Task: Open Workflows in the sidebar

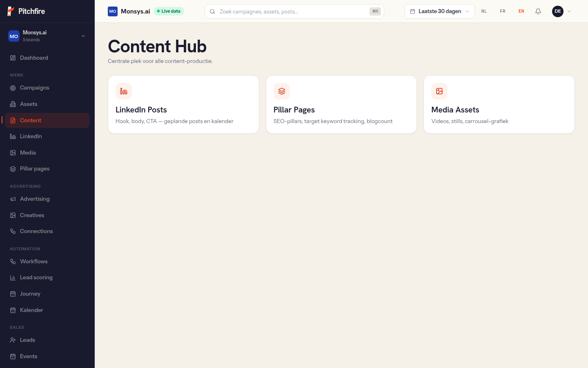Action: pos(47,262)
